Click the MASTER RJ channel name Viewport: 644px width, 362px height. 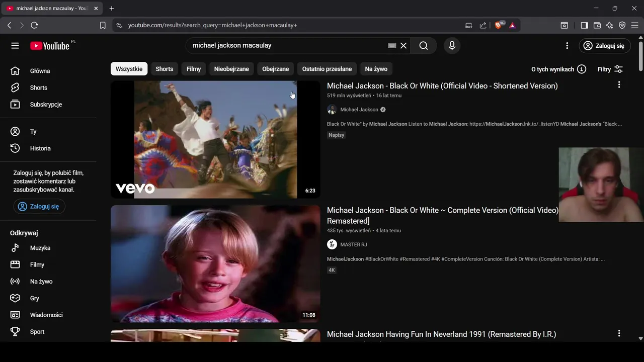click(354, 244)
